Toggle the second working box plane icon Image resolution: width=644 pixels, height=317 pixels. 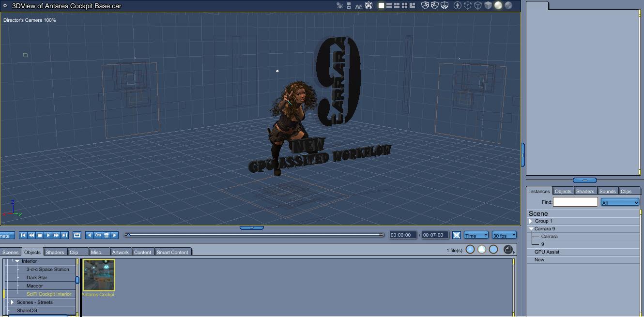[434, 6]
